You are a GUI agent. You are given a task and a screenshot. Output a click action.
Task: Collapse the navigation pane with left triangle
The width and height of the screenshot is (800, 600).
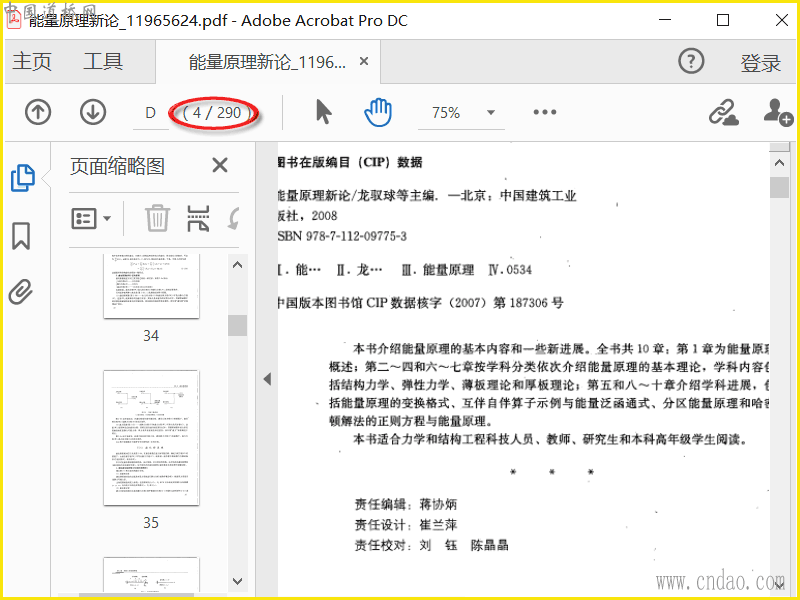point(267,379)
